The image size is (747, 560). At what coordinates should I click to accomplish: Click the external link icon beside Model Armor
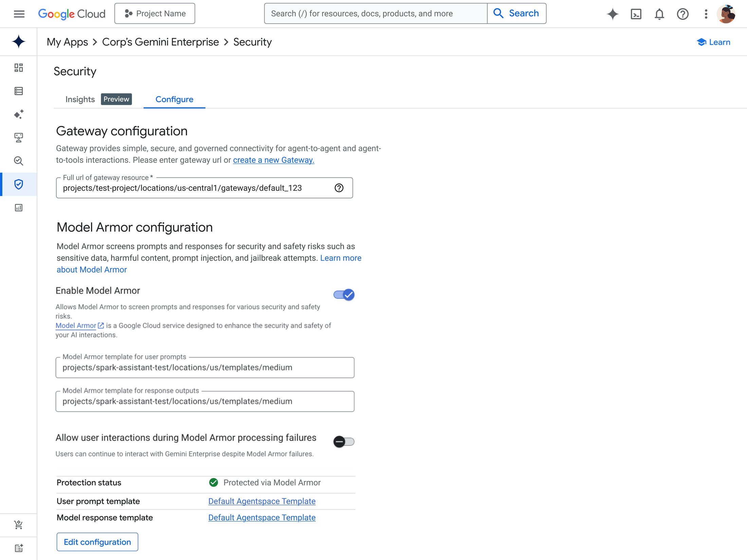(x=101, y=325)
